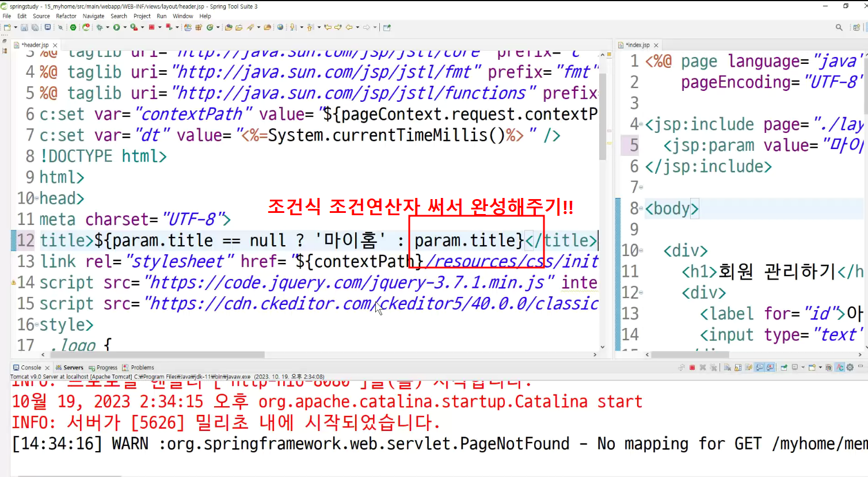Toggle Scroll Lock in console toolbar
The height and width of the screenshot is (477, 868).
(x=738, y=367)
